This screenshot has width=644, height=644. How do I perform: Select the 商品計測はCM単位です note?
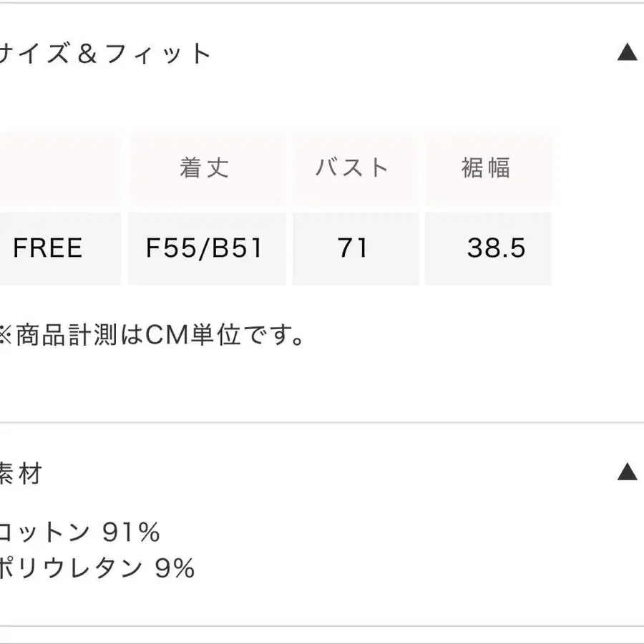point(152,335)
